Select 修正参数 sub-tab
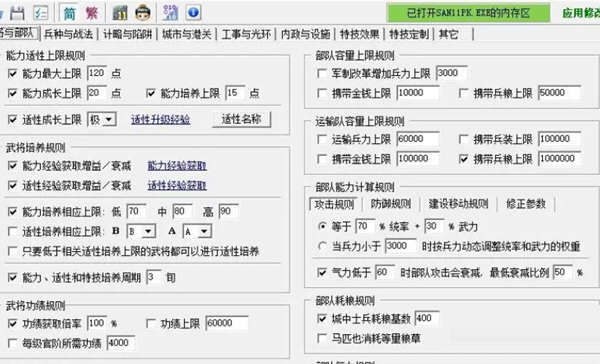Image resolution: width=600 pixels, height=364 pixels. [526, 204]
